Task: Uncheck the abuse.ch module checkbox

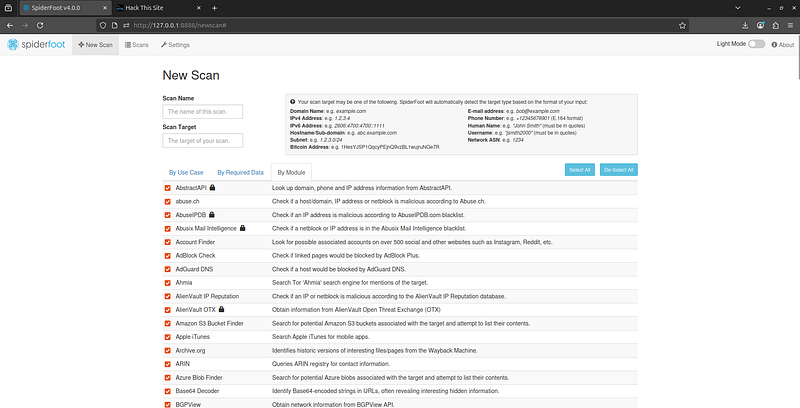Action: click(x=167, y=201)
